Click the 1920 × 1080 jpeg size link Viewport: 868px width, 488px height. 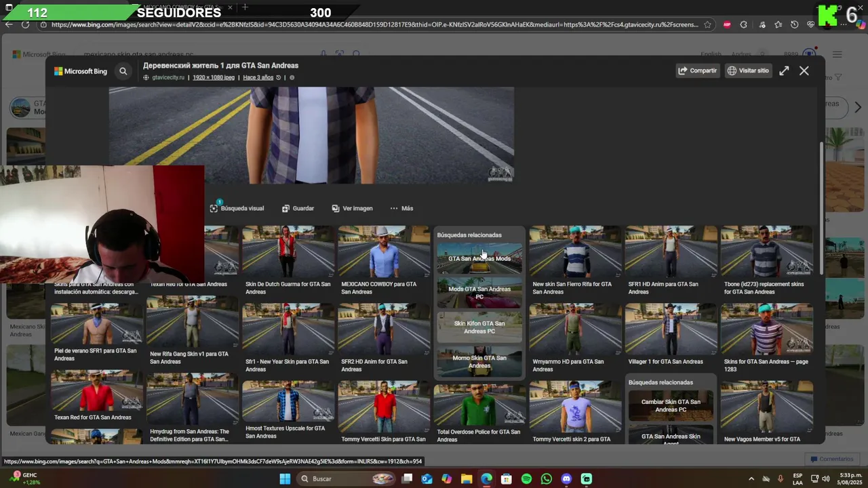pyautogui.click(x=213, y=77)
